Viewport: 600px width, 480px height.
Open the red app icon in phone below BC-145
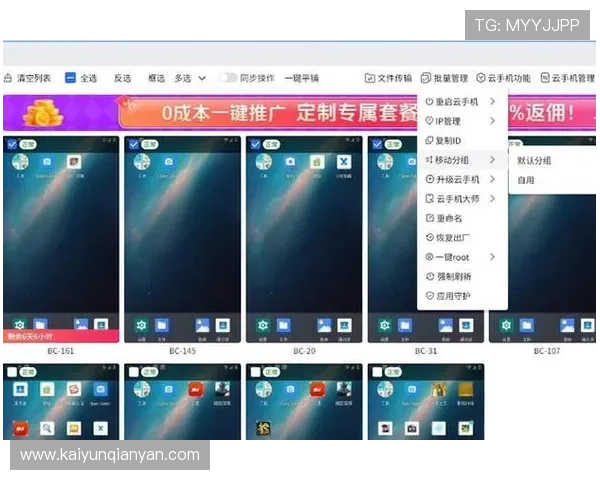pos(196,389)
